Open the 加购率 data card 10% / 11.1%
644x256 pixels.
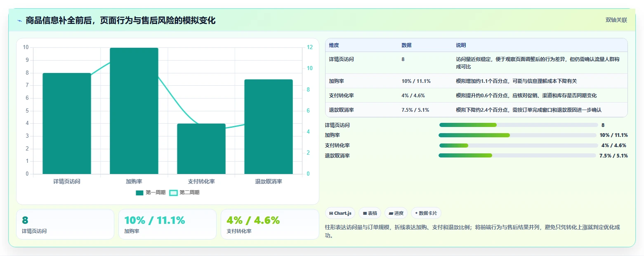point(167,224)
